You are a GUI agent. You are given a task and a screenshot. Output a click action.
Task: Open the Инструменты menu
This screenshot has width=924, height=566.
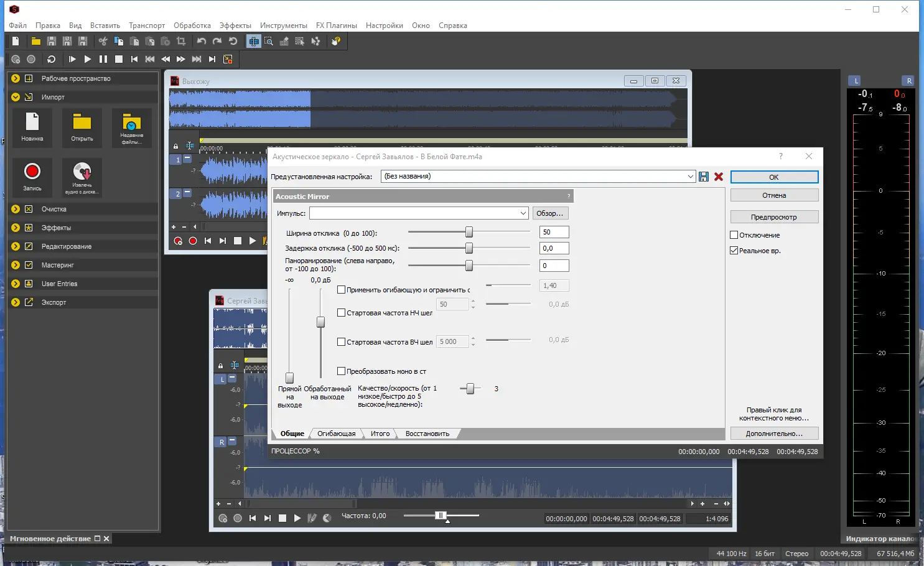284,26
